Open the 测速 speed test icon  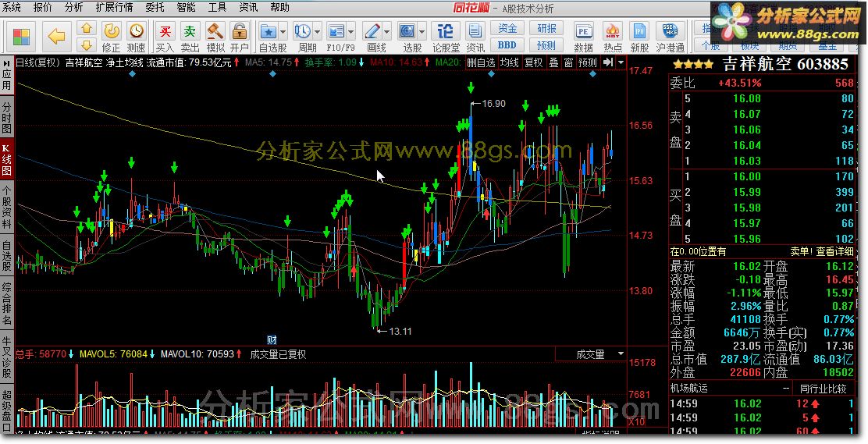136,37
